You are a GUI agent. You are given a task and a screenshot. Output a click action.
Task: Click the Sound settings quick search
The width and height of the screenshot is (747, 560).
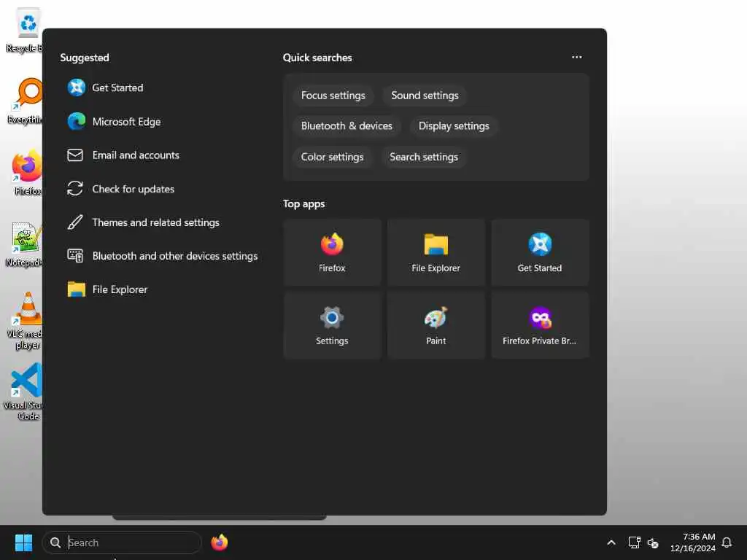point(425,96)
